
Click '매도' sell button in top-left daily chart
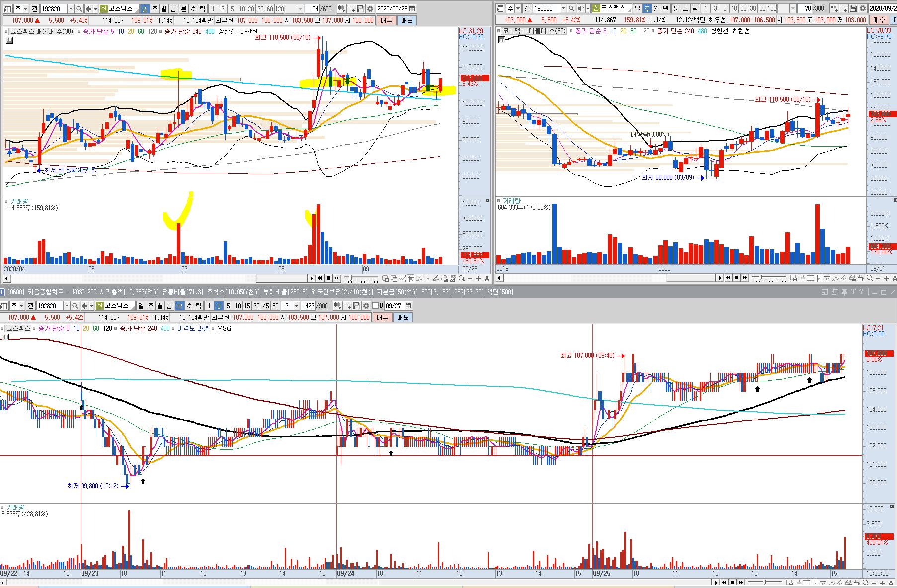pos(408,20)
